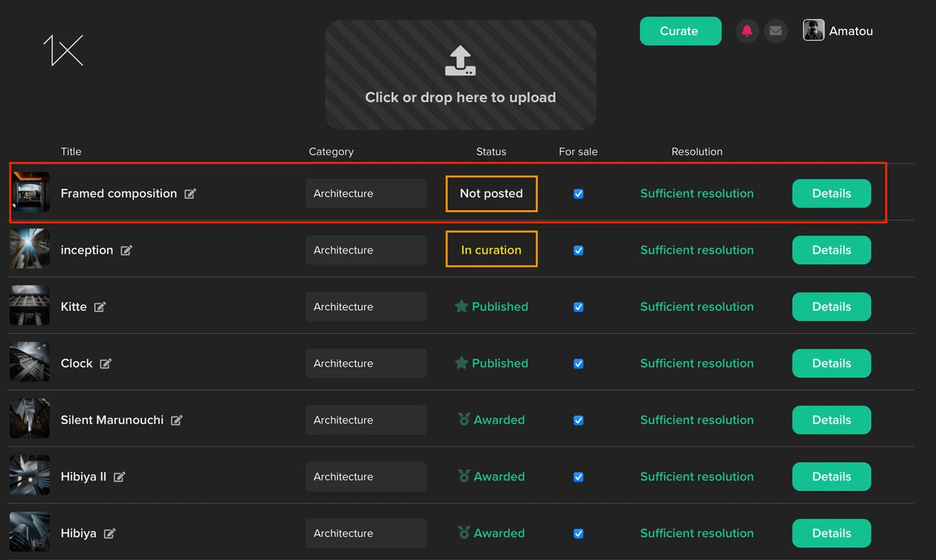The width and height of the screenshot is (936, 560).
Task: Edit title of Kitte photo
Action: 100,307
